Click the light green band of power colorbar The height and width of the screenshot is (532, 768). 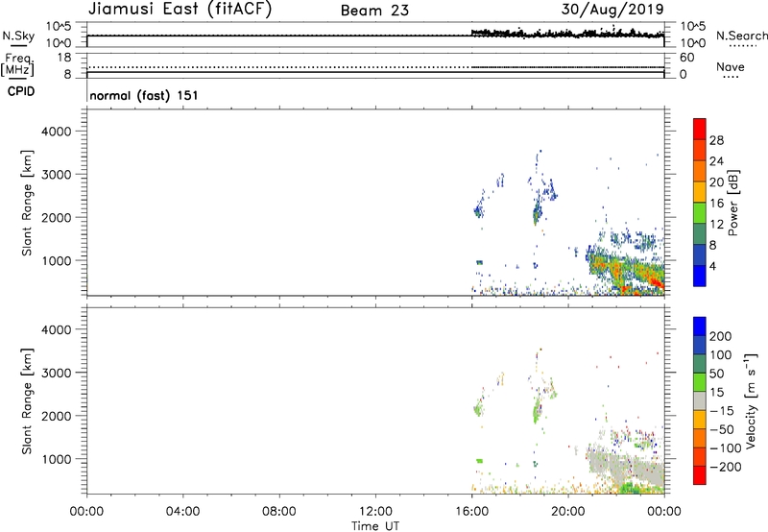click(x=700, y=212)
